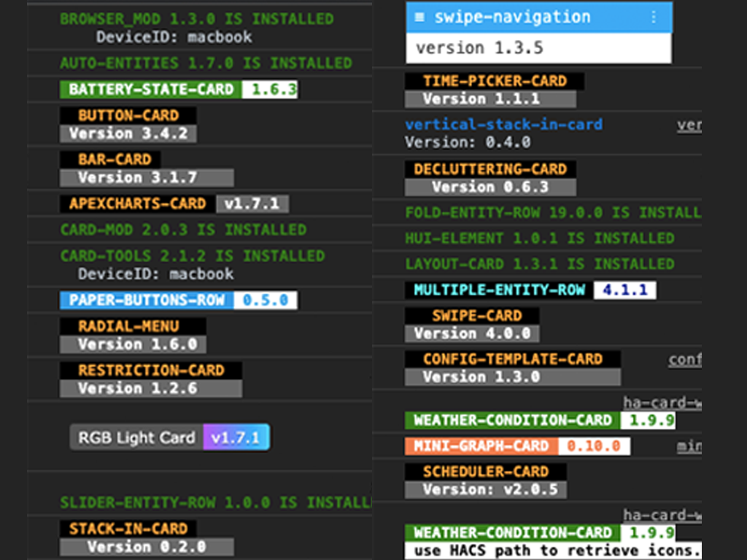Click the 1.6.3 version badge
This screenshot has height=560, width=747.
tap(269, 90)
